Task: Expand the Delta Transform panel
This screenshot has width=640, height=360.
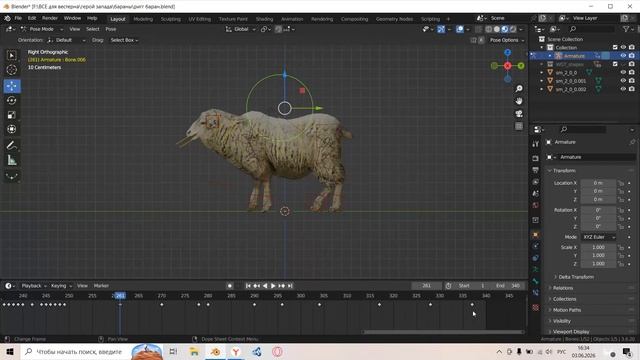Action: 576,277
